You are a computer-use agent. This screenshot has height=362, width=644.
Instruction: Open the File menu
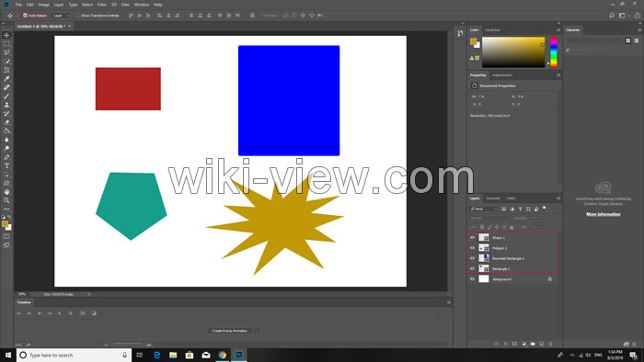click(x=18, y=5)
